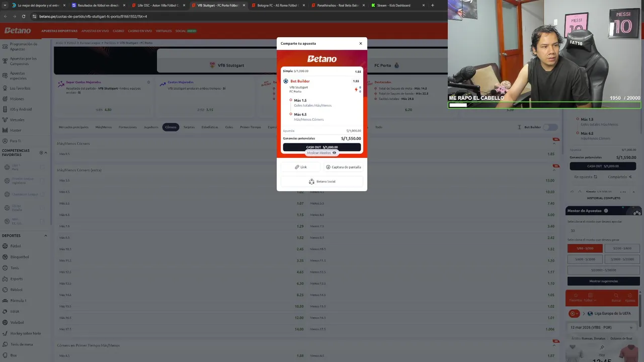Select Fútbol in Deportes list
Screen dimensions: 644x362
pyautogui.click(x=16, y=246)
